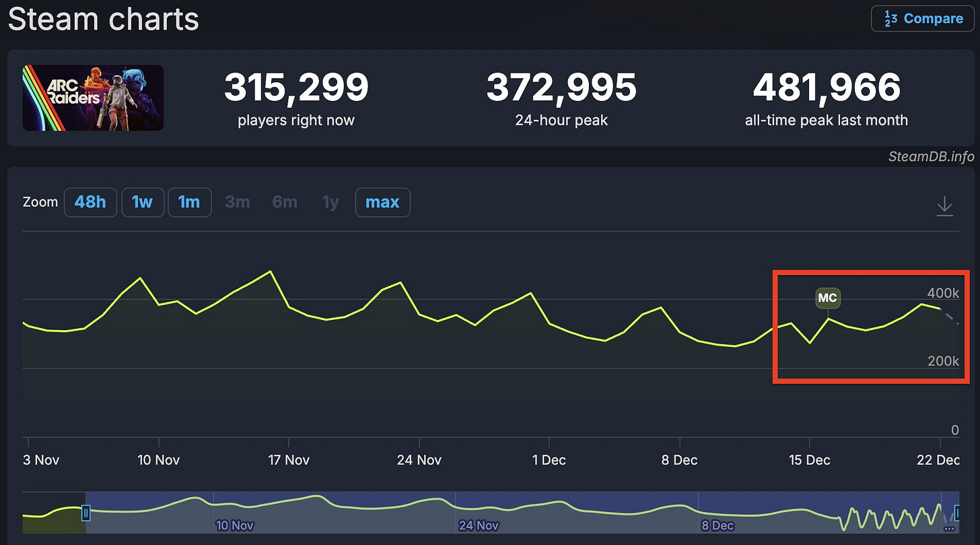Click the 0 y-axis label

(x=955, y=430)
